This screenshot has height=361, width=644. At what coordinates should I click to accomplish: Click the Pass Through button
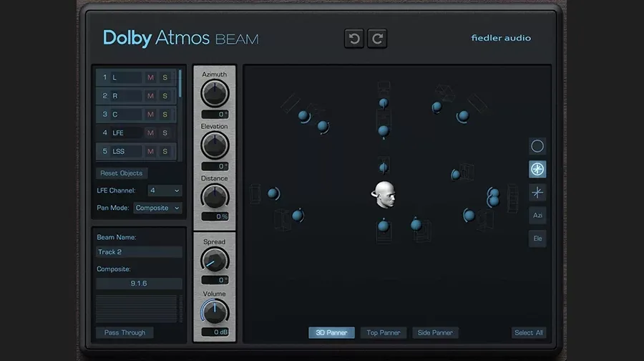[x=125, y=332]
